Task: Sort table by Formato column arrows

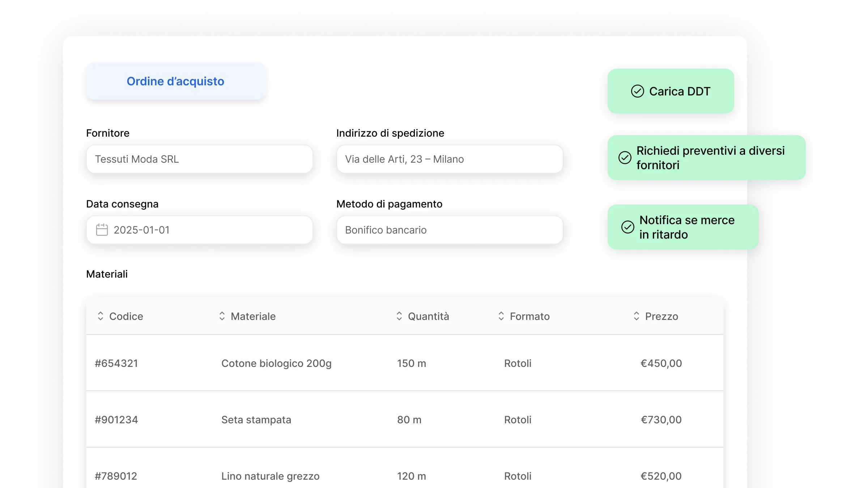Action: [501, 316]
